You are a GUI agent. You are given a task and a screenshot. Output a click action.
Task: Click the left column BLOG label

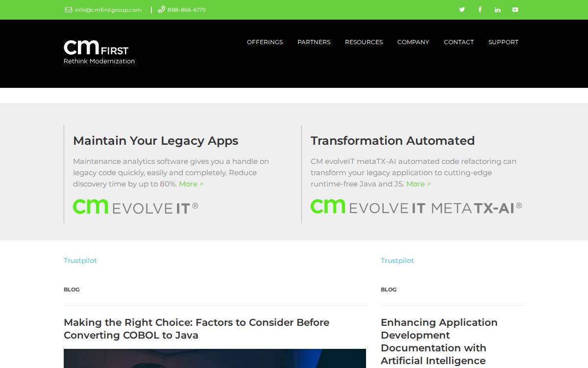click(x=72, y=289)
